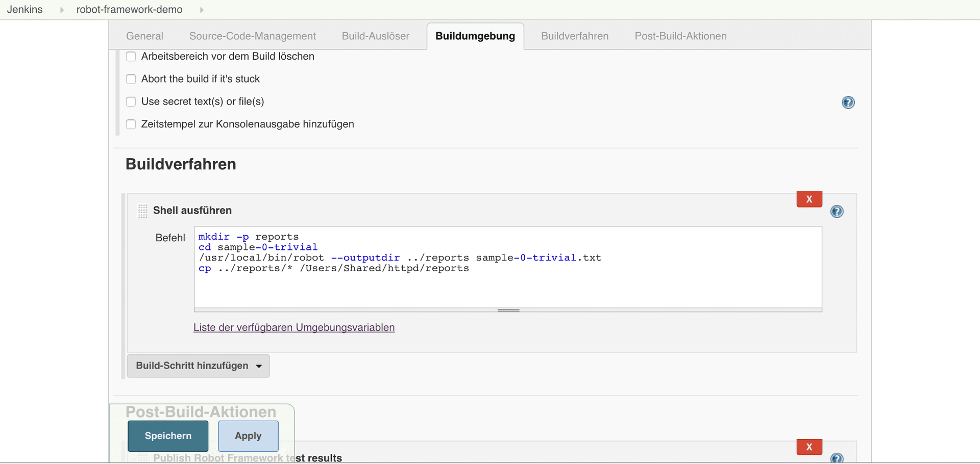Go to Post-Build-Aktionen tab
Screen dimensions: 980x464
[680, 36]
